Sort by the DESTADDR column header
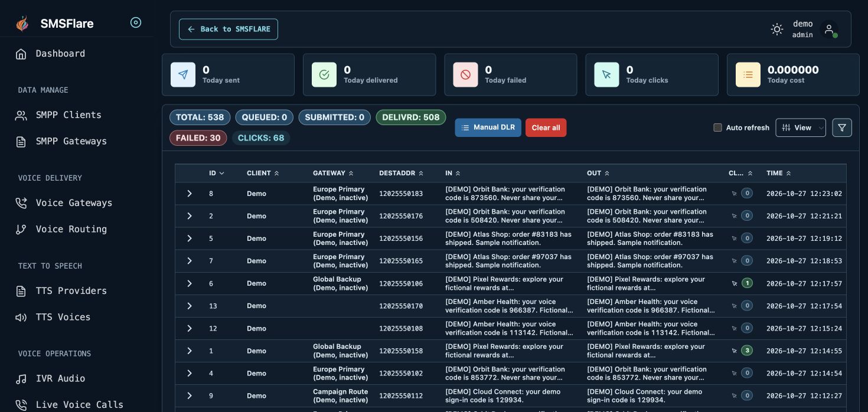The image size is (868, 412). 402,174
